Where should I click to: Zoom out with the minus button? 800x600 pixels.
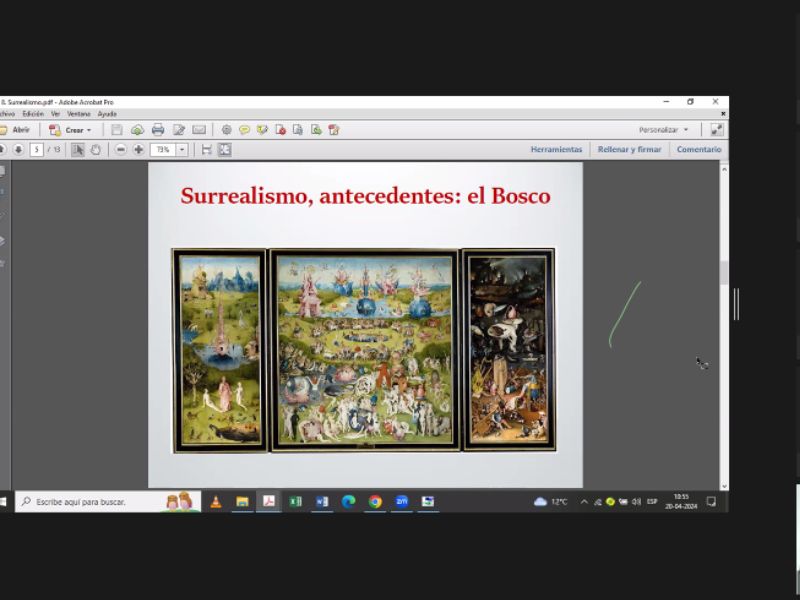pyautogui.click(x=120, y=149)
